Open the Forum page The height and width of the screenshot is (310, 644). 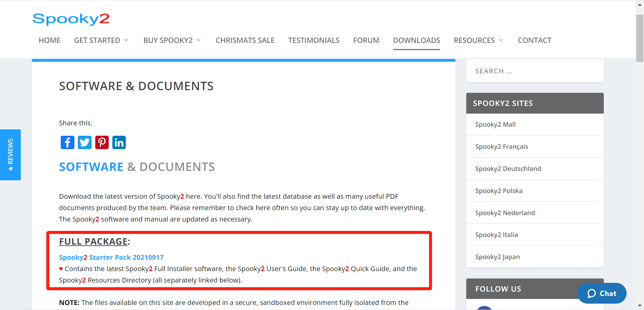click(366, 40)
